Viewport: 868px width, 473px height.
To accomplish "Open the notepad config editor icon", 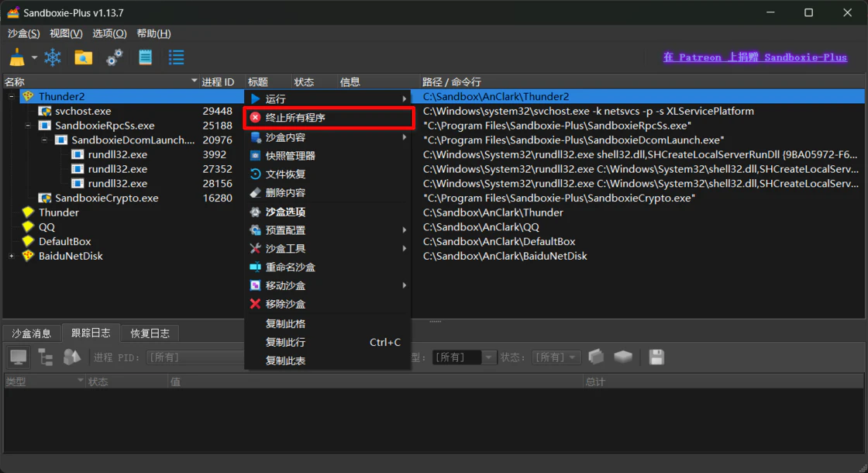I will [x=145, y=57].
